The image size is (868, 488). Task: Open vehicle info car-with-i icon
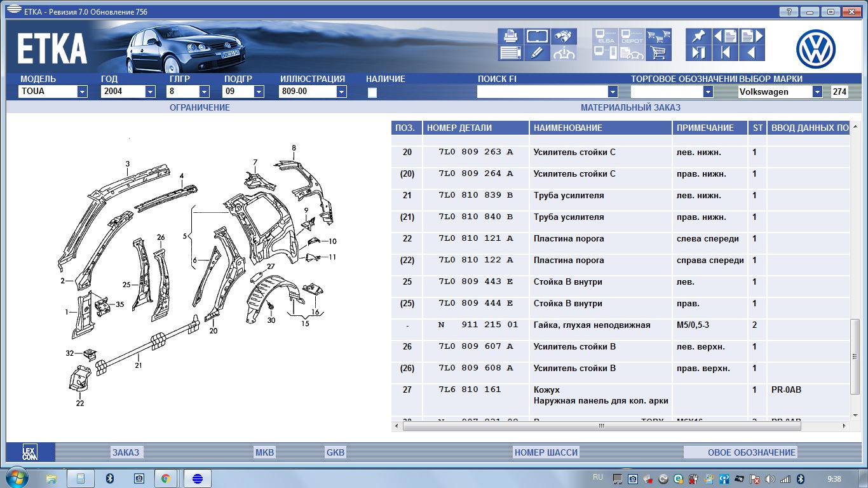click(x=564, y=53)
